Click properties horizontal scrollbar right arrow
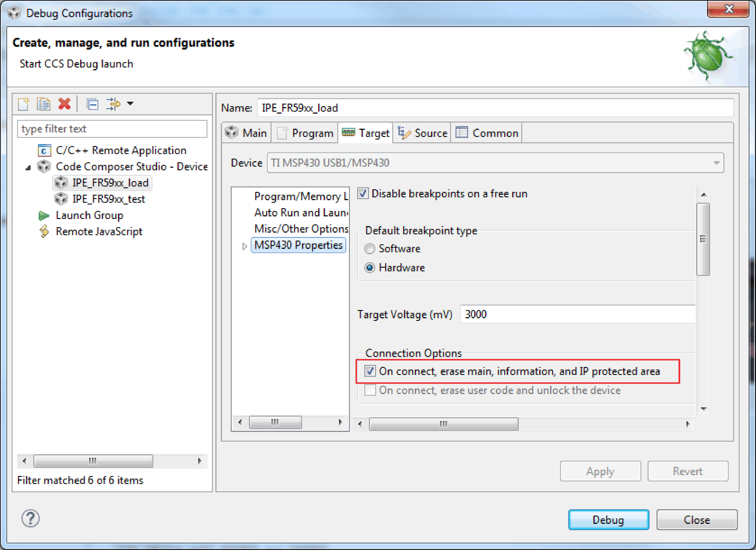This screenshot has width=756, height=550. coord(688,425)
